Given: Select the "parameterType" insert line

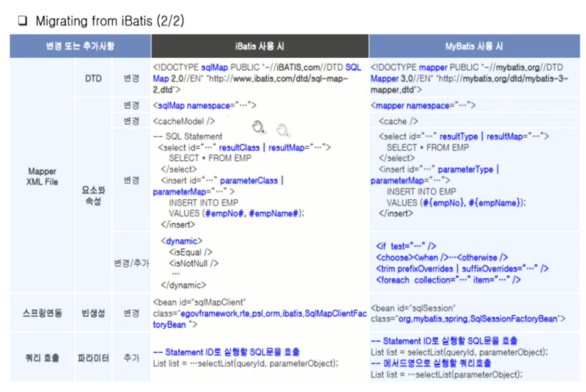Looking at the screenshot, I should [439, 169].
